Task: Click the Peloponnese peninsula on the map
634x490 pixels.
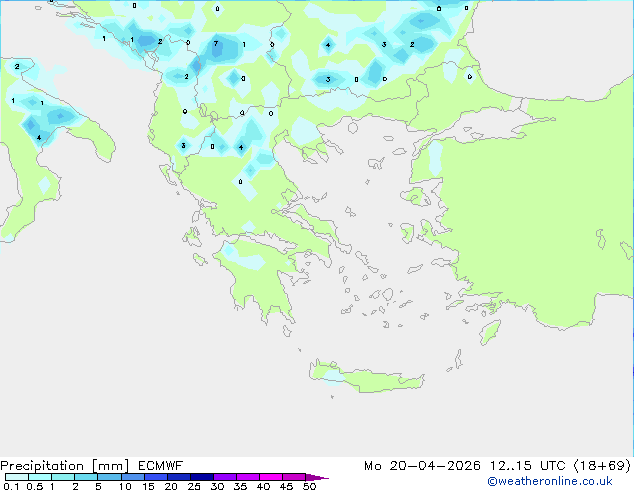Action: pos(259,279)
